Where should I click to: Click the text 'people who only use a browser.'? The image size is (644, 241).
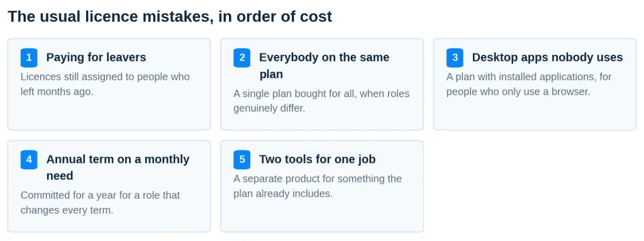pyautogui.click(x=518, y=91)
